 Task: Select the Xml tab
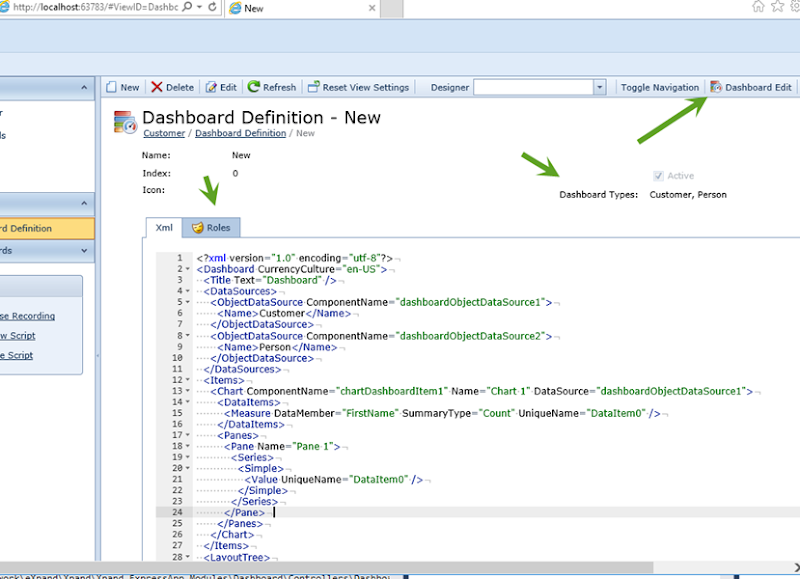click(164, 228)
